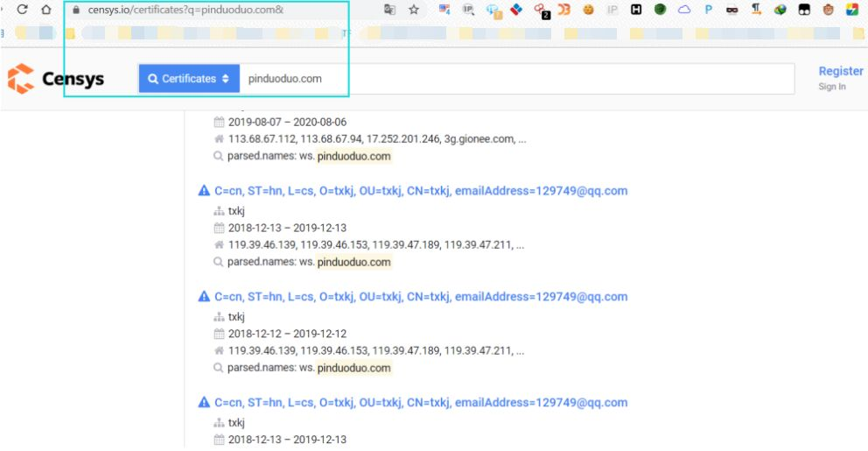868x451 pixels.
Task: Click the calendar icon beside 2019-08-07
Action: pos(220,122)
